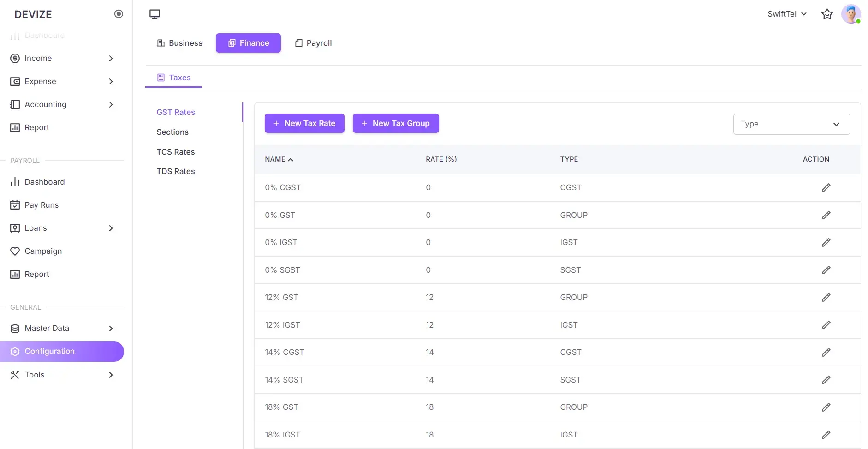Open the Payroll Dashboard chart icon
The image size is (868, 449).
(15, 182)
